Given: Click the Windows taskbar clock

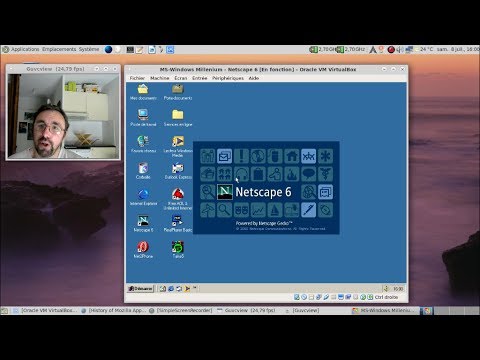Looking at the screenshot, I should click(398, 289).
